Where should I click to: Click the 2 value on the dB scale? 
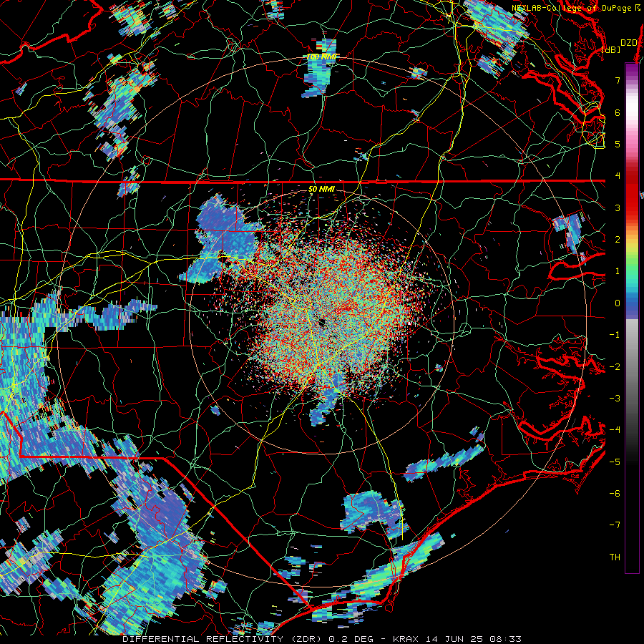coord(618,240)
